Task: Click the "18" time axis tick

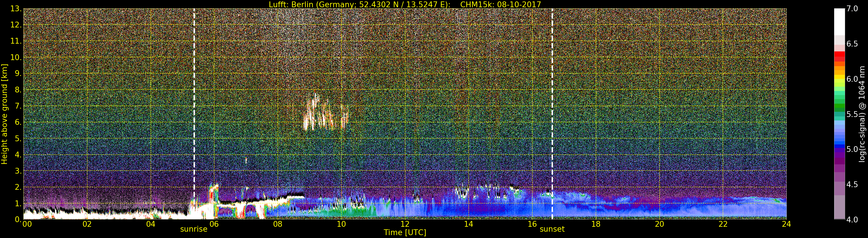Action: [x=596, y=224]
